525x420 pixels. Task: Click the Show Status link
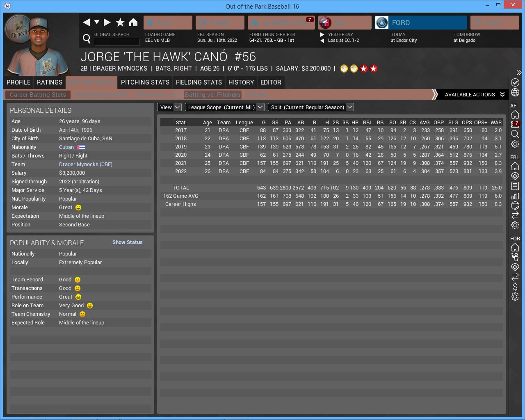pos(128,242)
